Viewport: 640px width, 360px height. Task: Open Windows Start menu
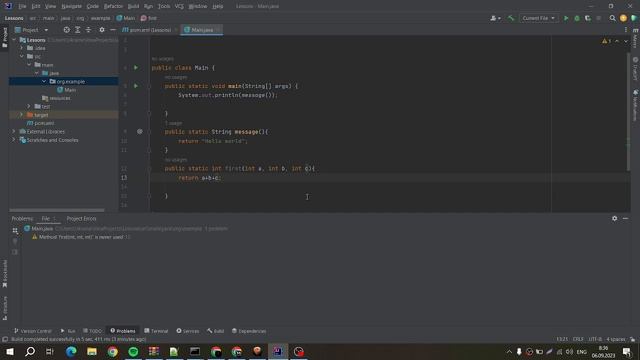tap(9, 351)
